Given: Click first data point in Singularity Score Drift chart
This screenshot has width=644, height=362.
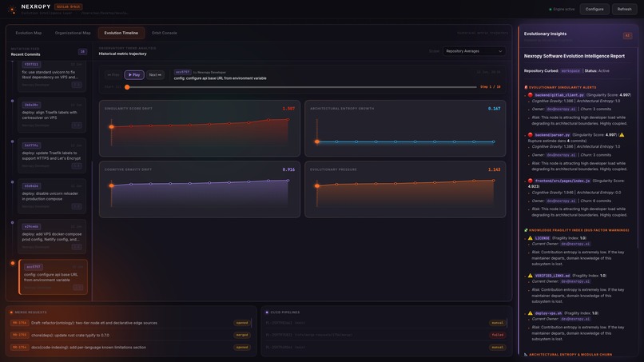Looking at the screenshot, I should coord(111,126).
